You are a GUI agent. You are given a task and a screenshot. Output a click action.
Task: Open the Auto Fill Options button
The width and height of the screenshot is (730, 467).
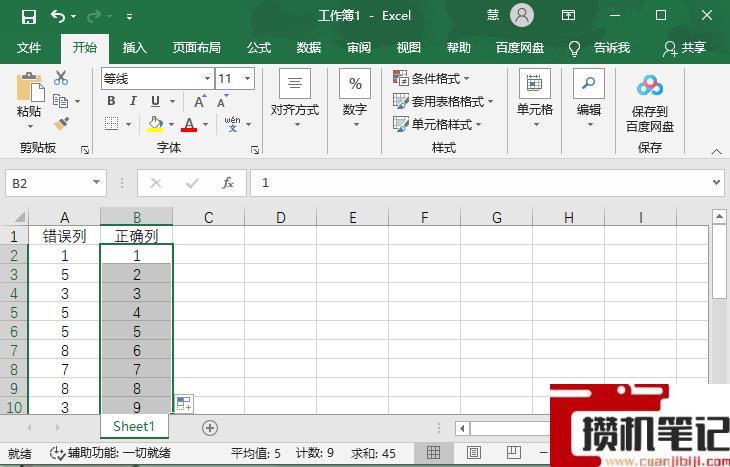[x=184, y=404]
